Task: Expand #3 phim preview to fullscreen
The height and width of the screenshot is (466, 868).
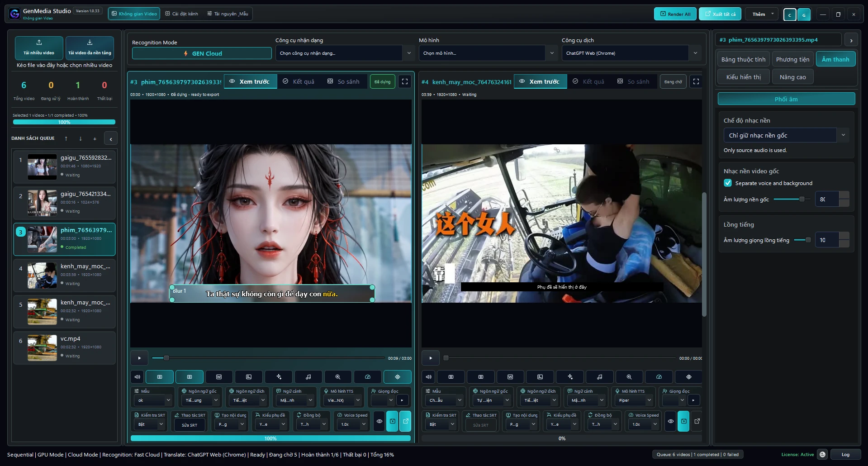Action: point(405,81)
